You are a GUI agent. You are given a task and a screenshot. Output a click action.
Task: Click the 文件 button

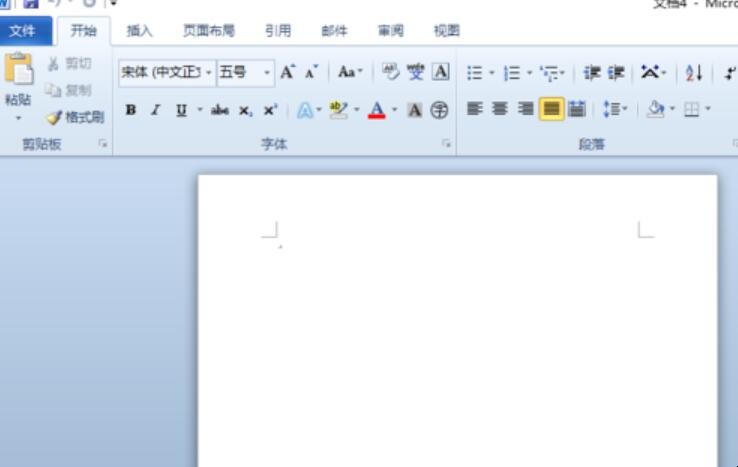click(x=23, y=31)
